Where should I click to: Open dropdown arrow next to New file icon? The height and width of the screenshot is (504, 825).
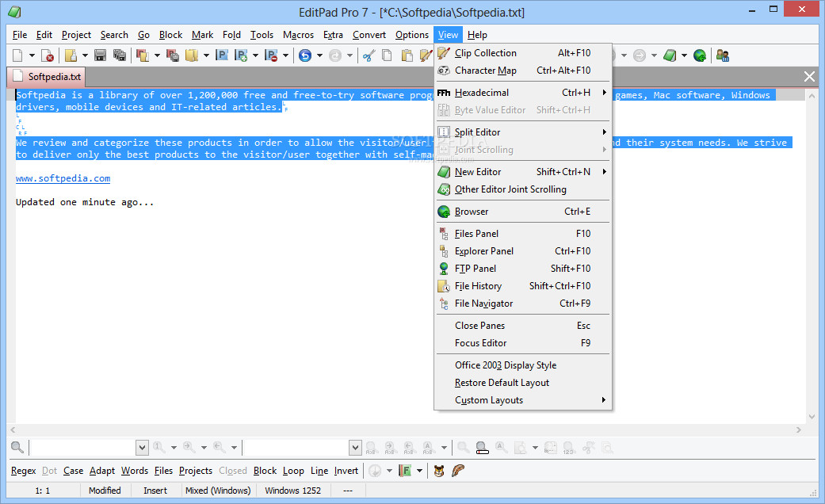click(x=32, y=55)
